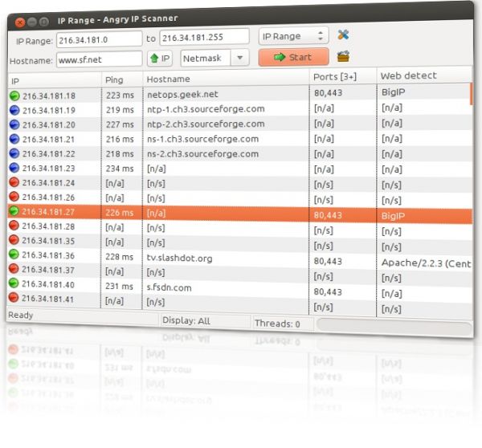Click blue status icon for 216.34.181.19

coord(14,110)
